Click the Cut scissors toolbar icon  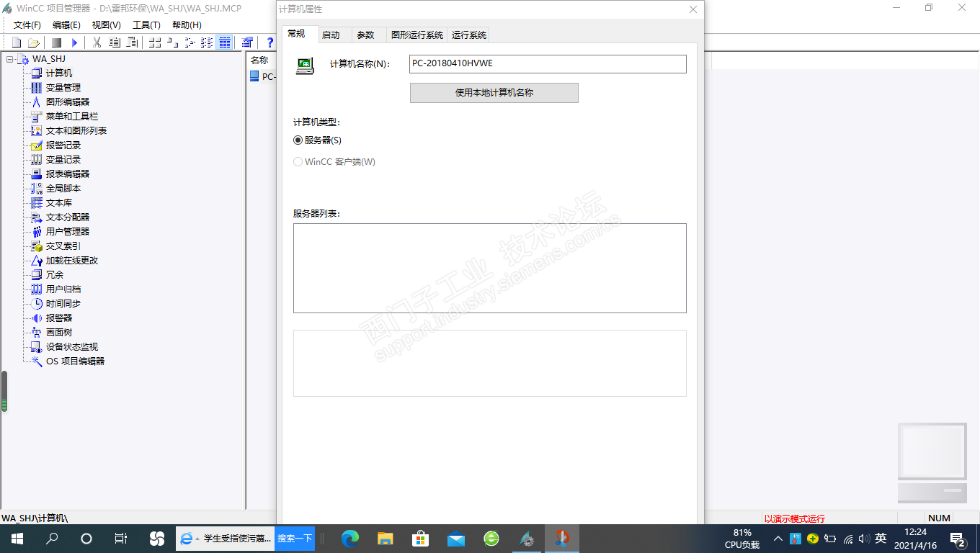(x=97, y=42)
